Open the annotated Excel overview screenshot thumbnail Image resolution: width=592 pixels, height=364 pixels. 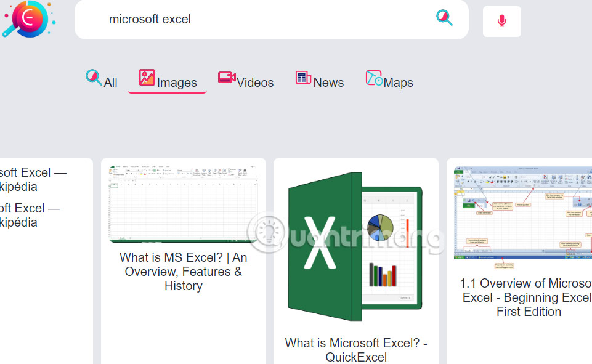(x=523, y=217)
